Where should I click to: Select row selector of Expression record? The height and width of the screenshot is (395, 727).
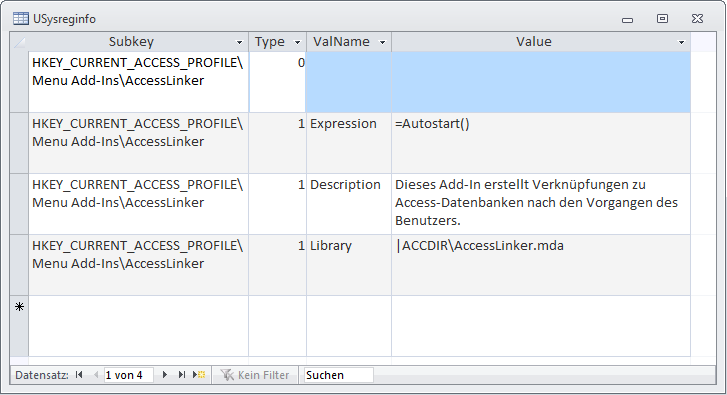(19, 143)
